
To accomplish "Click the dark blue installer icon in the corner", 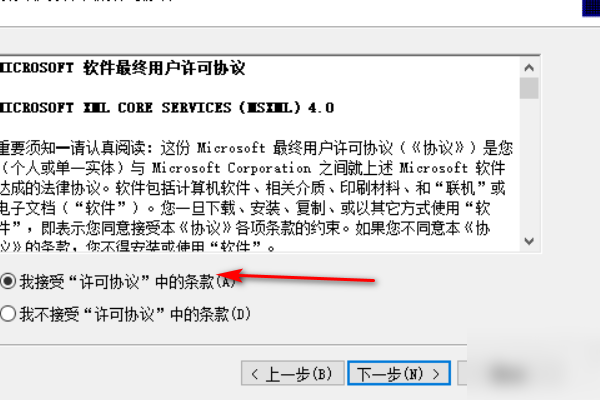I will pyautogui.click(x=591, y=8).
